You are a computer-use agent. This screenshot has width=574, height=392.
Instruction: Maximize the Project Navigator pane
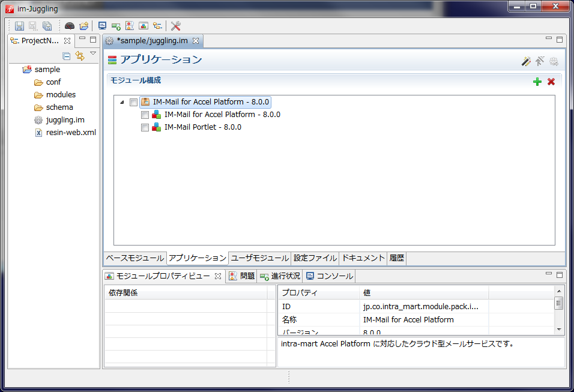click(x=93, y=40)
